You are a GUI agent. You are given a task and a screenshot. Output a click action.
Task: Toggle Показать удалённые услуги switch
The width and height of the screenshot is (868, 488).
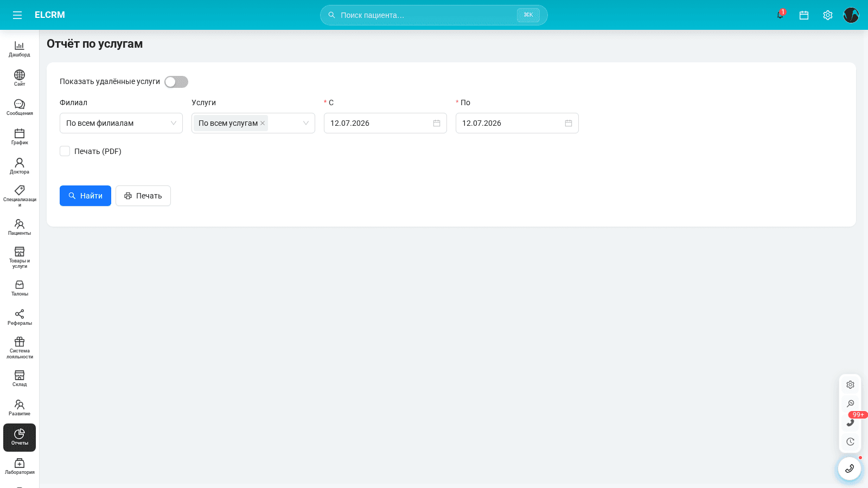click(176, 82)
